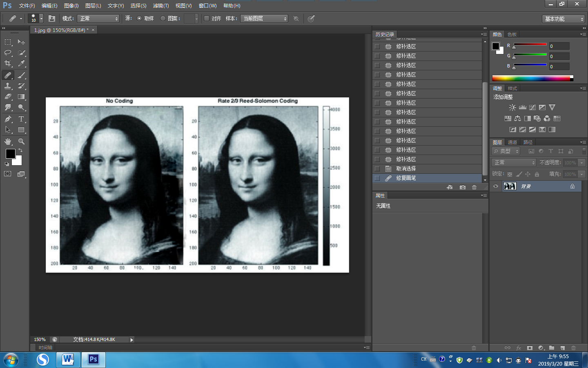Select the Sampled source radio button
The image size is (588, 368).
point(139,18)
